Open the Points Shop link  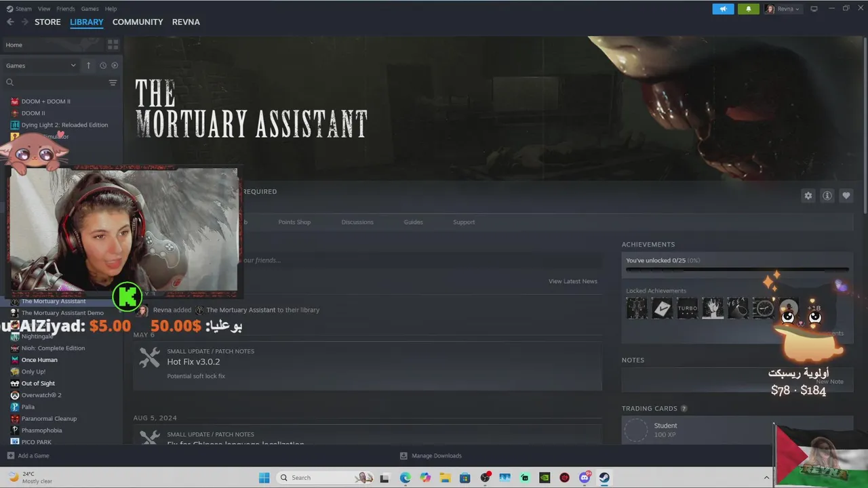[294, 222]
